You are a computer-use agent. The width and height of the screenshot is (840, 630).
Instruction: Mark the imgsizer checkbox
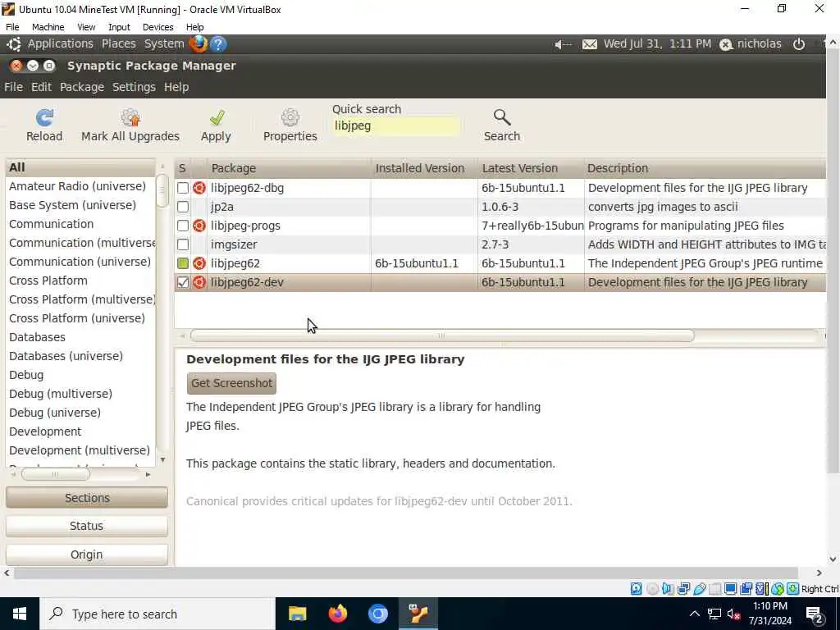pos(183,244)
